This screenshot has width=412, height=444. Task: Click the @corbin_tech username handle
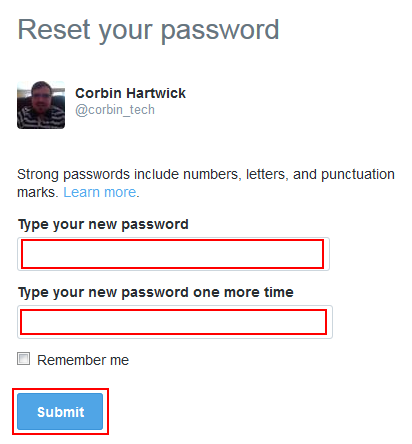coord(115,110)
